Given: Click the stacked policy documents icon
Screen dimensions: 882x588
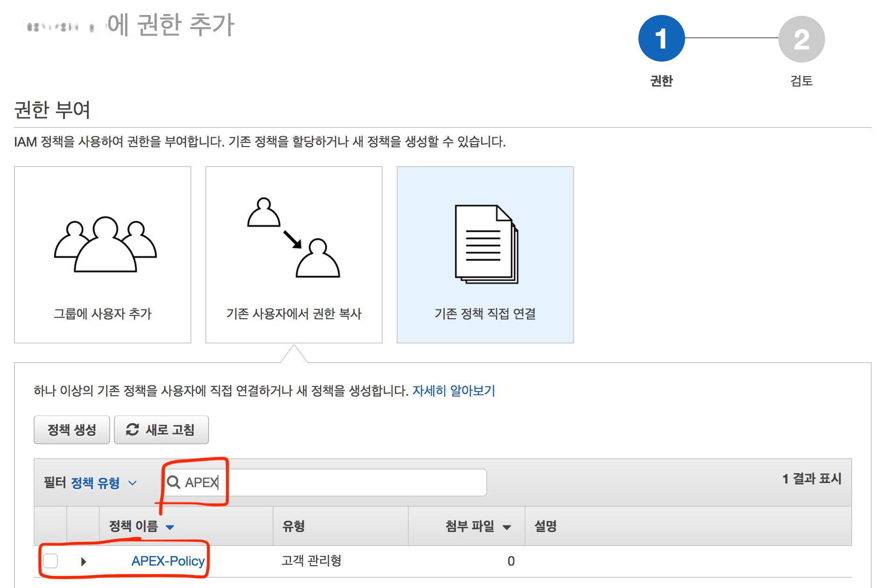Looking at the screenshot, I should click(x=486, y=244).
